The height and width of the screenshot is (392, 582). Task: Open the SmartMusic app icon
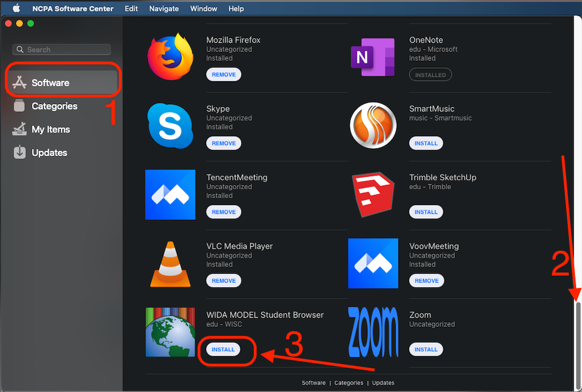373,125
